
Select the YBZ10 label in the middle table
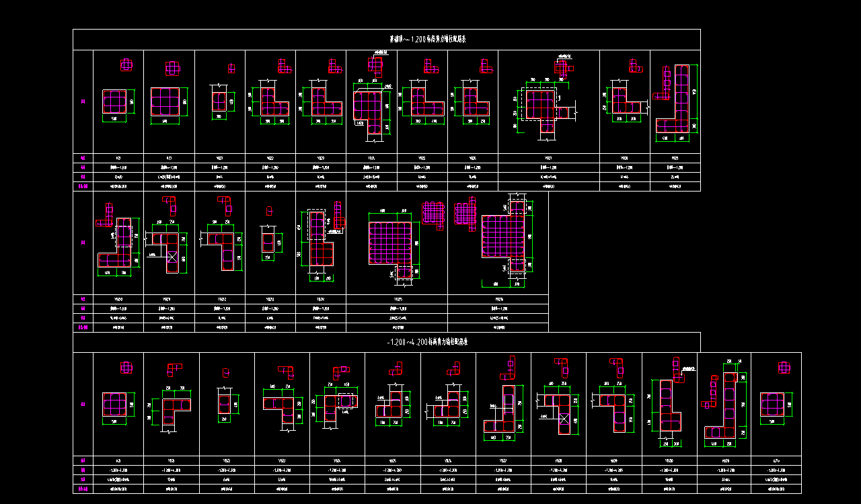[x=118, y=299]
